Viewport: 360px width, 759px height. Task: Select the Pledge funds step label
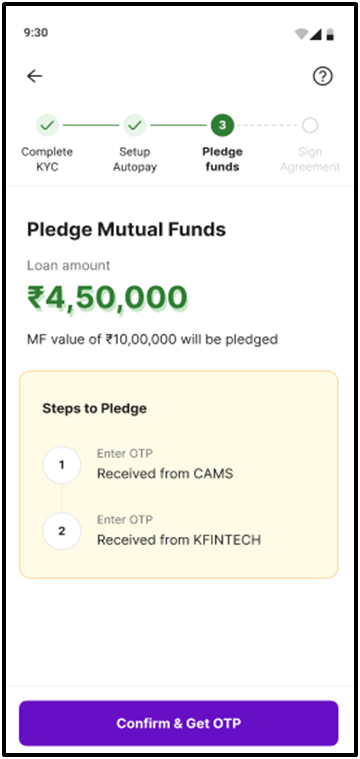222,159
